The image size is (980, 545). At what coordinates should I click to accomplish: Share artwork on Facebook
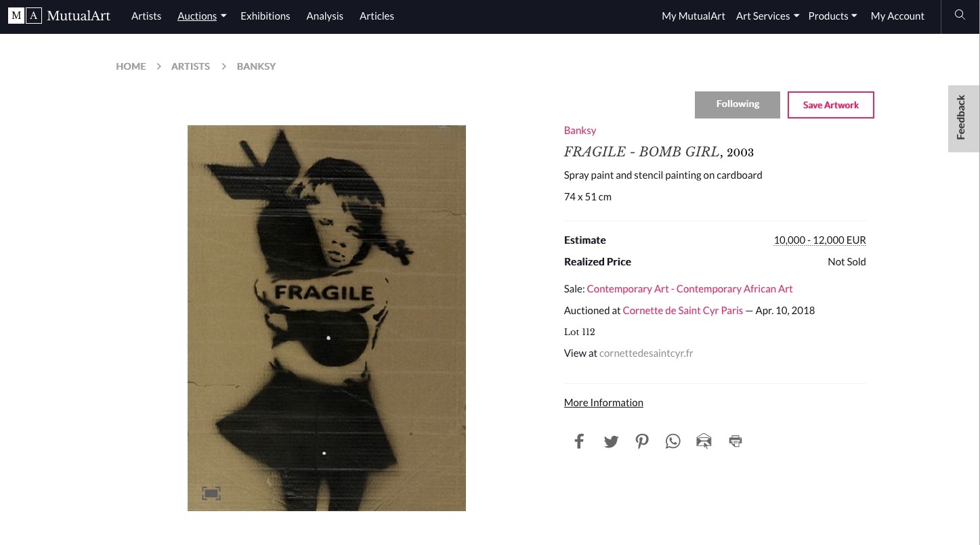(x=579, y=441)
